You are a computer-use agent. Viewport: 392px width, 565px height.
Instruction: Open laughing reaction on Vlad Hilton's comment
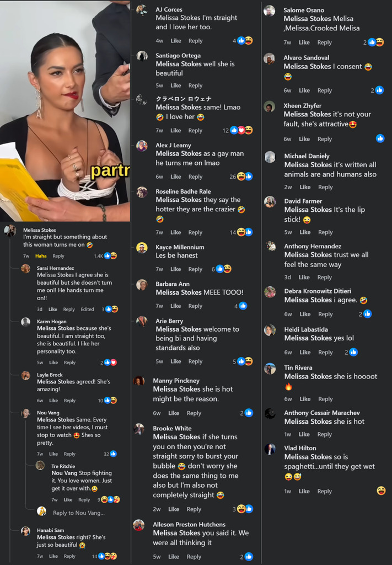point(381,491)
